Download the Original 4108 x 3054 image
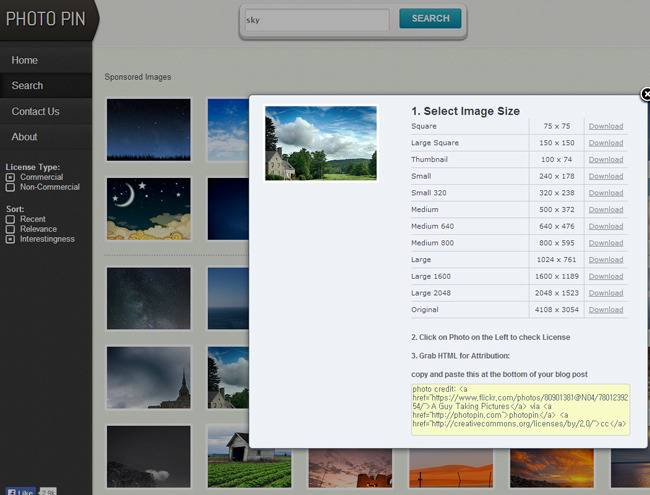The height and width of the screenshot is (495, 650). click(x=605, y=310)
